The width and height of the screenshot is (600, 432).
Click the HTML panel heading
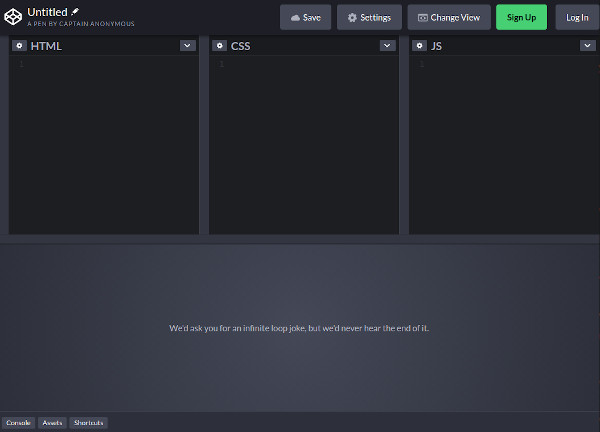click(46, 46)
